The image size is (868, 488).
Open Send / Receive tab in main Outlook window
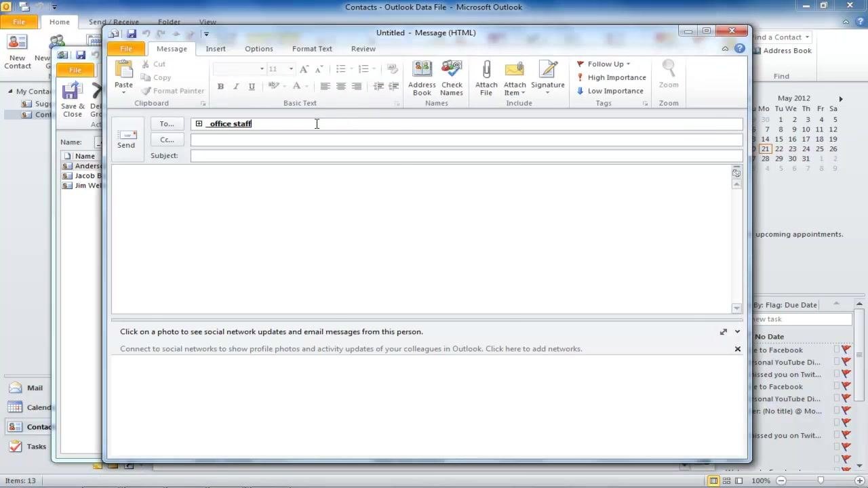(113, 22)
